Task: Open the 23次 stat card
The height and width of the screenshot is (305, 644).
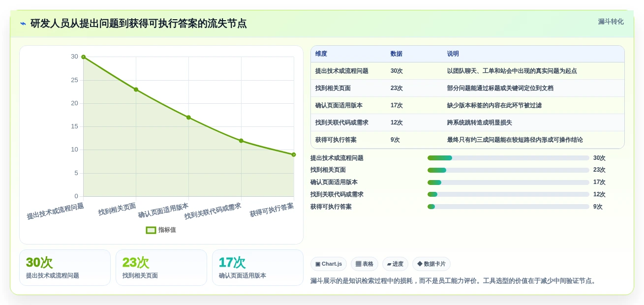Action: pos(161,268)
